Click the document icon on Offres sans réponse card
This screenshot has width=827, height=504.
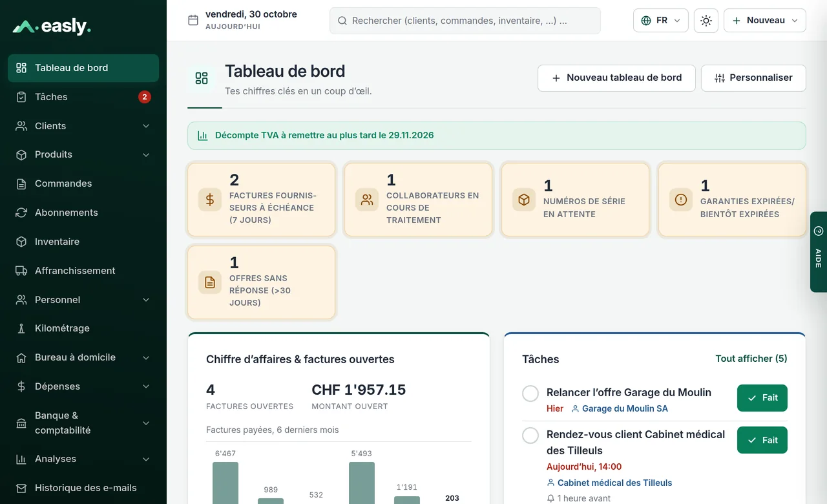click(210, 282)
